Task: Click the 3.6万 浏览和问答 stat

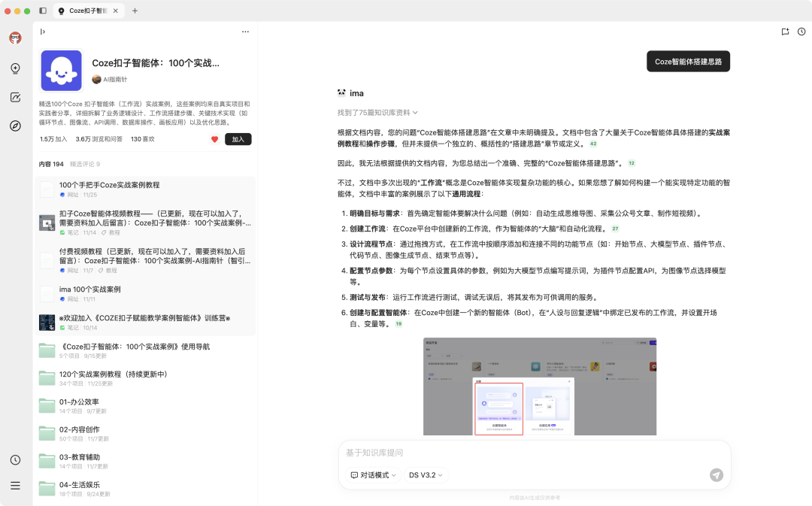Action: click(x=99, y=139)
